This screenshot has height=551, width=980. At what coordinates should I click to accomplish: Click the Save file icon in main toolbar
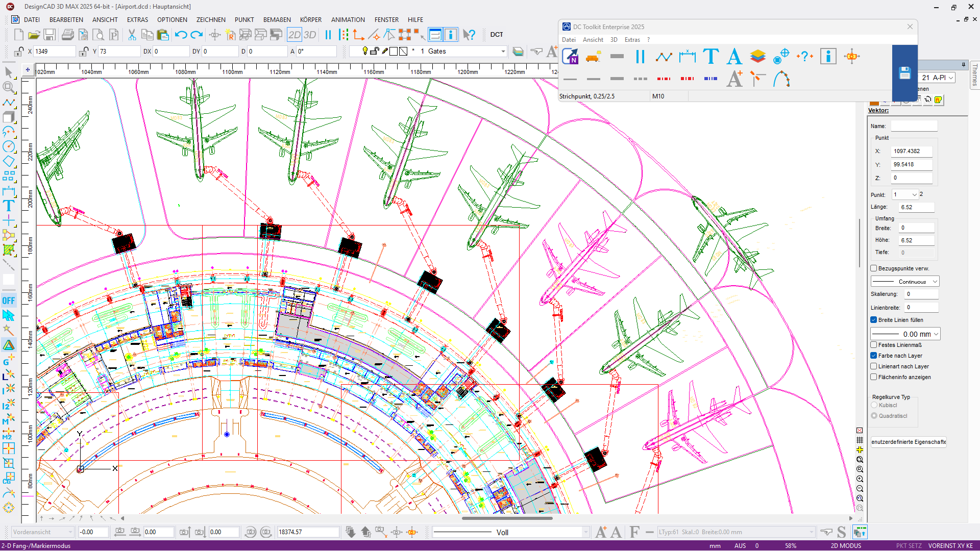[x=50, y=35]
